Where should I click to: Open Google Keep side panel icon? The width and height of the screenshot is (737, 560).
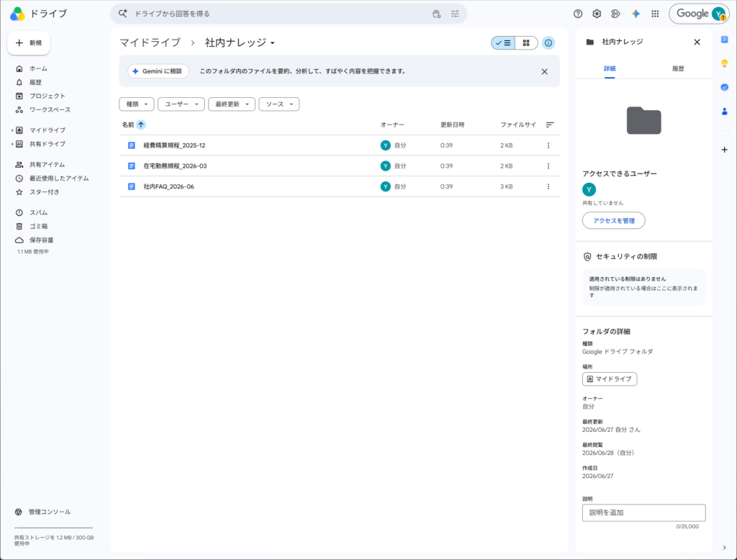click(x=724, y=63)
